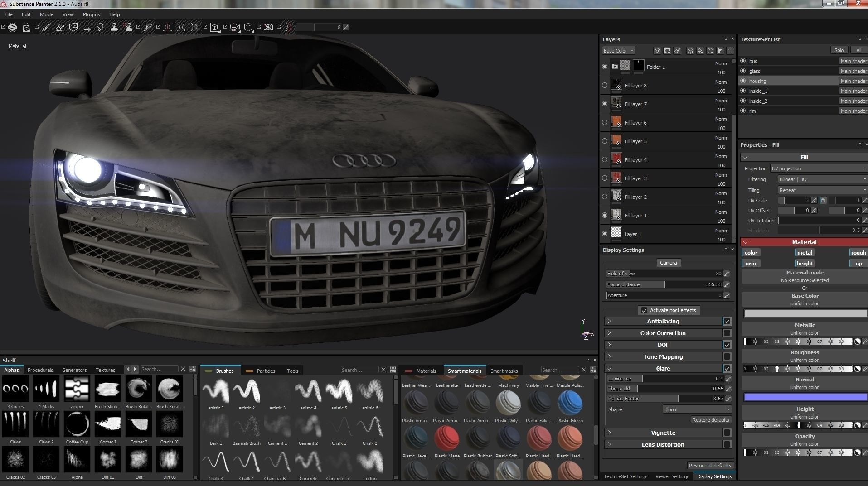Show Fill layer 8
The height and width of the screenshot is (486, 868).
click(x=605, y=85)
